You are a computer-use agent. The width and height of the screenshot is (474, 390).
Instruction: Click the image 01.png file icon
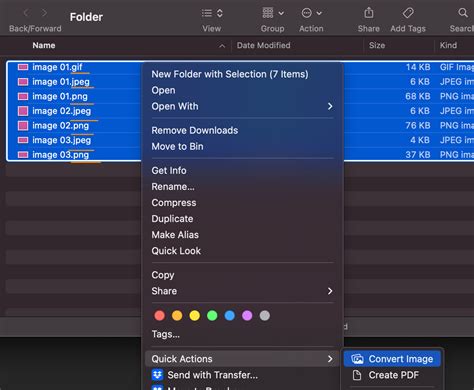pyautogui.click(x=23, y=96)
